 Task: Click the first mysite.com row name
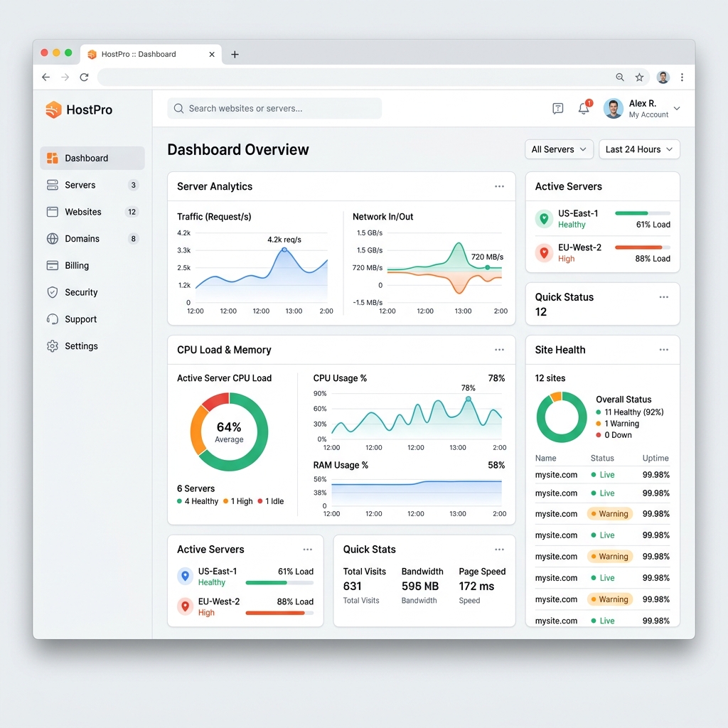(x=556, y=475)
